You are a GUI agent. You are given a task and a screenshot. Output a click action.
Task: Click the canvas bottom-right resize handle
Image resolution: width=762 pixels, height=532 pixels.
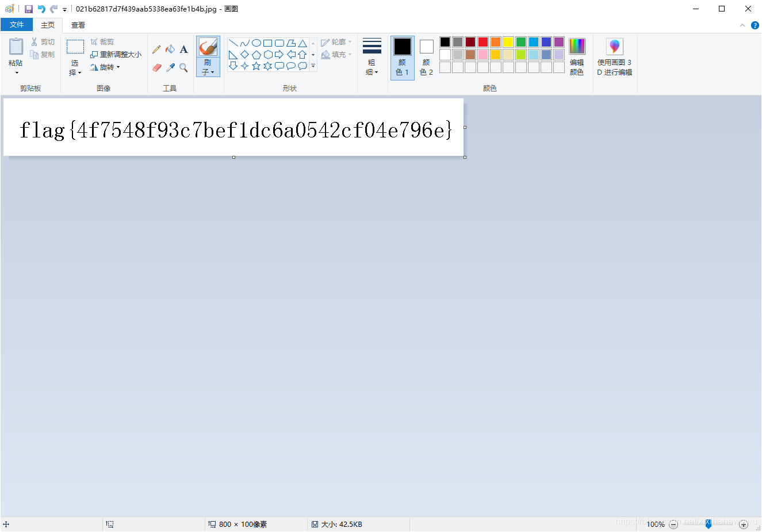(x=465, y=157)
